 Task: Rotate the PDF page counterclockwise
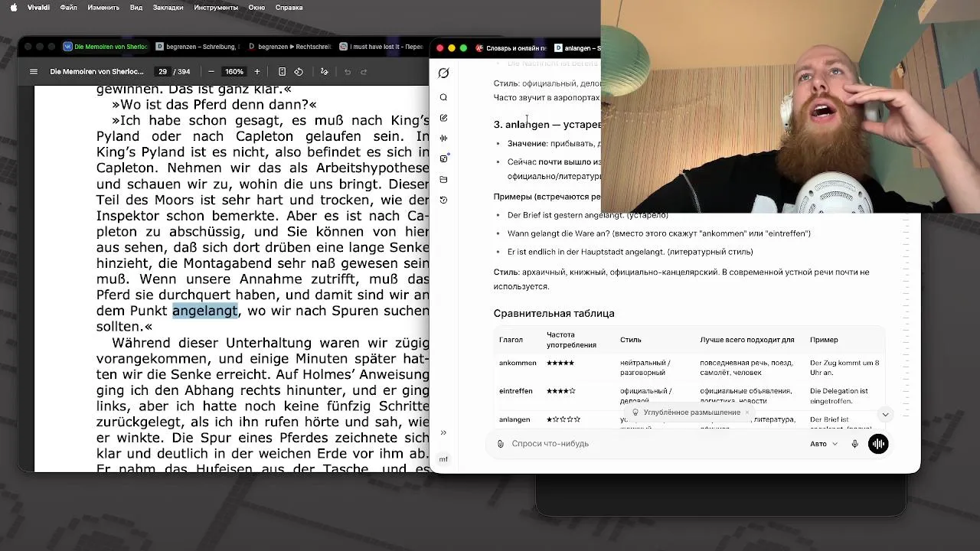299,71
